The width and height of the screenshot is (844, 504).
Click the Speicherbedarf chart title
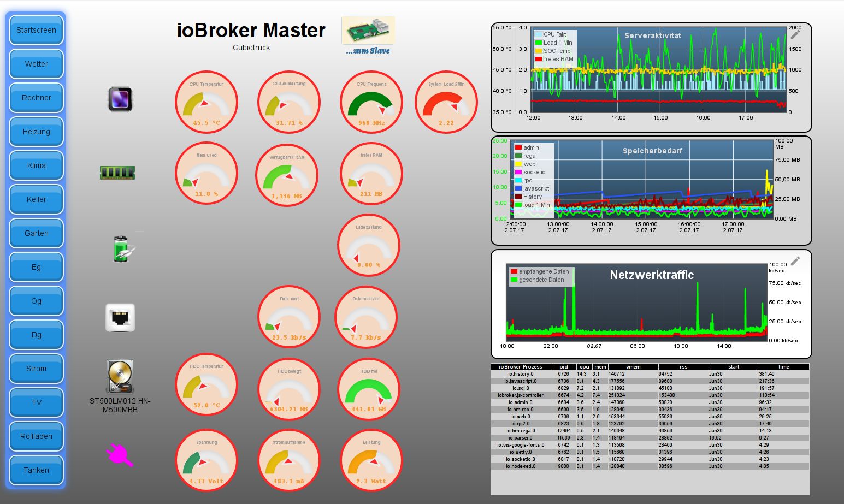coord(653,151)
